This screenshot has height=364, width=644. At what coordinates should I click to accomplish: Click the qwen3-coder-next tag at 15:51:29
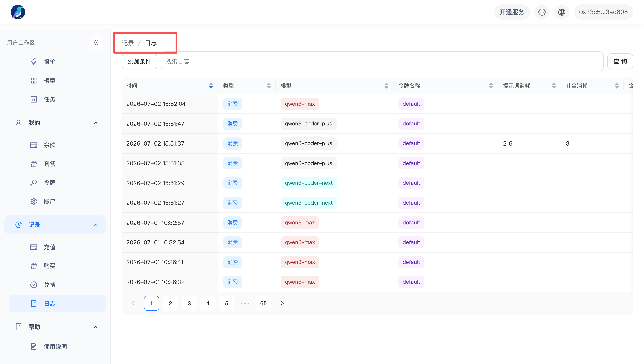[309, 183]
